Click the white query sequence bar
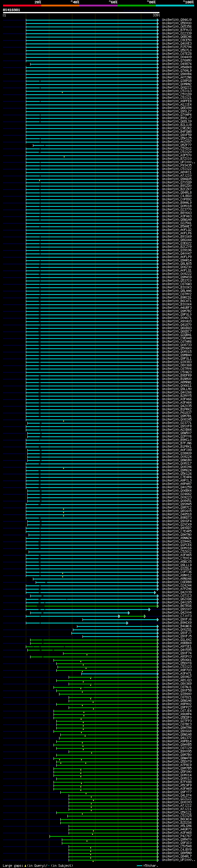Image resolution: width=197 pixels, height=868 pixels. tap(81, 13)
